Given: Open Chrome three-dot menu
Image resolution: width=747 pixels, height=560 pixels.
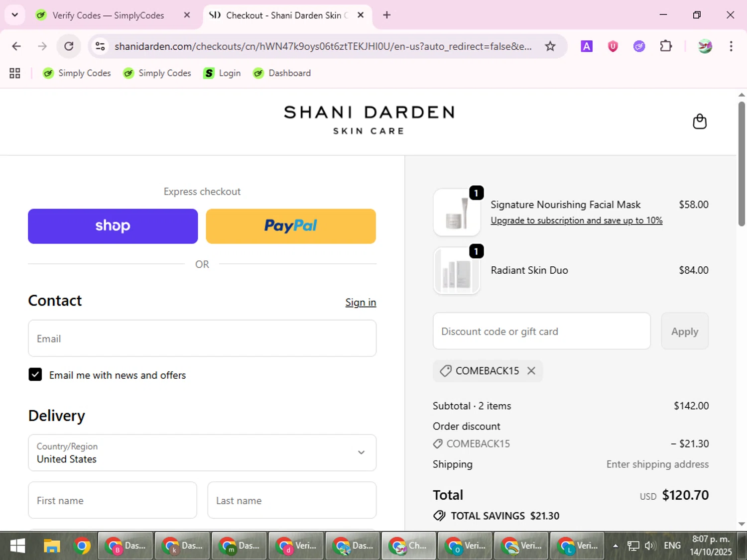Looking at the screenshot, I should 731,46.
